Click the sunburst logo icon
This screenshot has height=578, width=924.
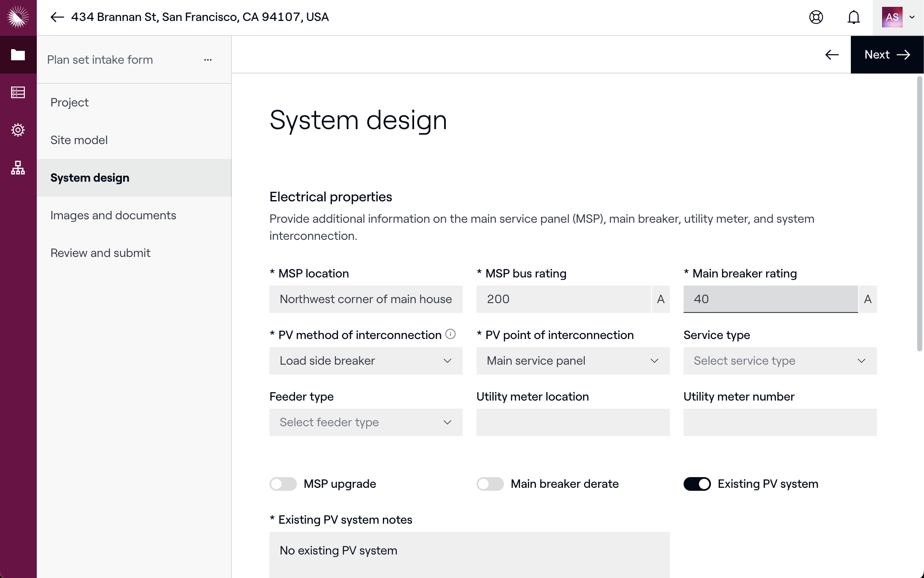click(x=18, y=17)
